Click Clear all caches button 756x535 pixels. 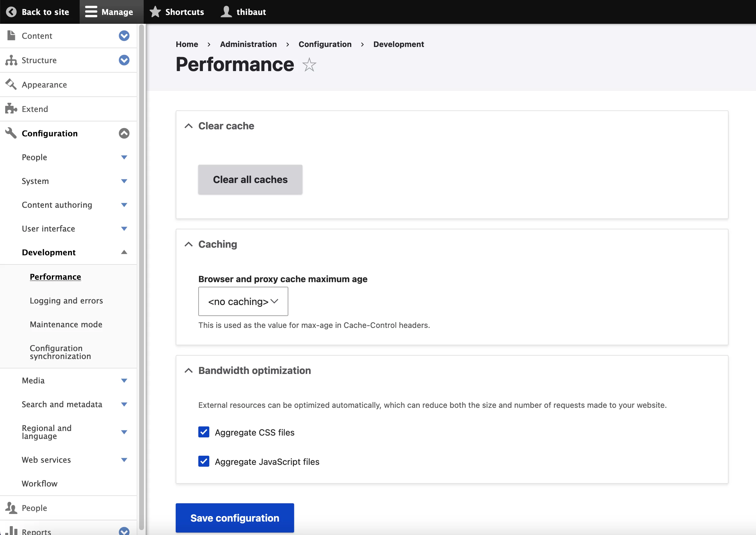[x=250, y=179]
